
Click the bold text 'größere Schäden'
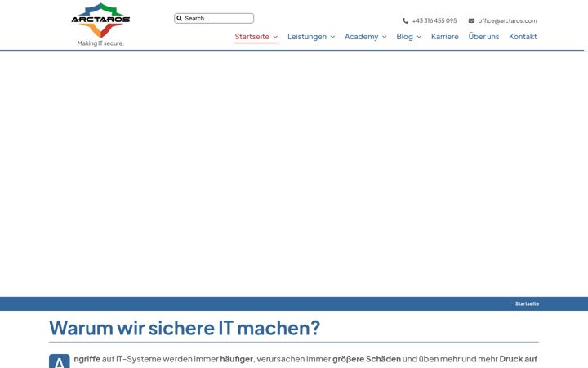coord(367,359)
